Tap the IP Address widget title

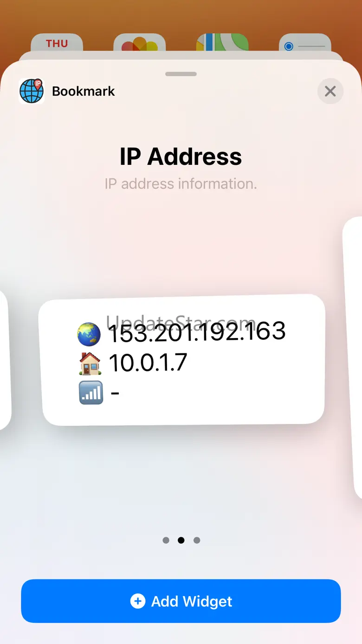coord(181,156)
